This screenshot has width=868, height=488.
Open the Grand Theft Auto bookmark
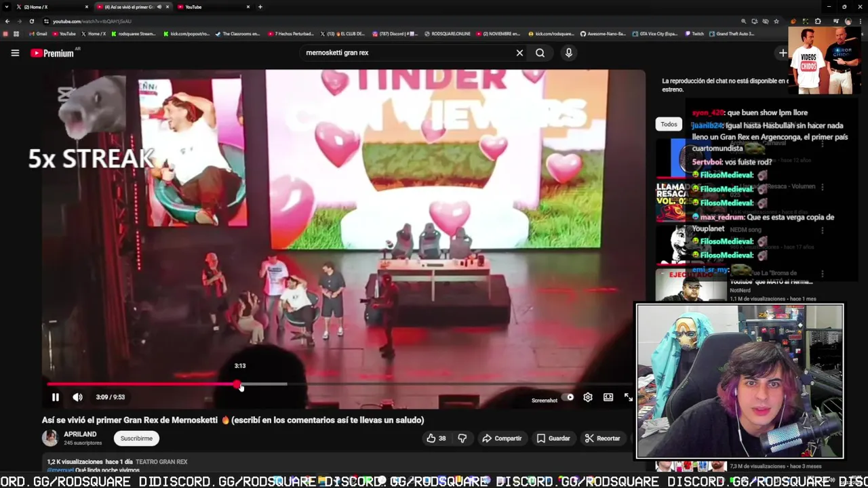click(x=732, y=33)
